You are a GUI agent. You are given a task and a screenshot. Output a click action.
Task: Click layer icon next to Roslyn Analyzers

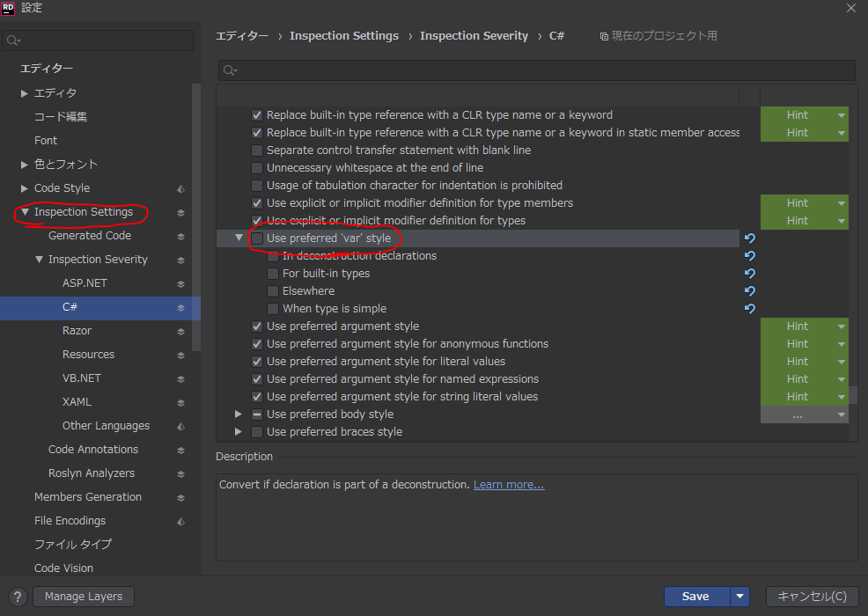pos(180,473)
